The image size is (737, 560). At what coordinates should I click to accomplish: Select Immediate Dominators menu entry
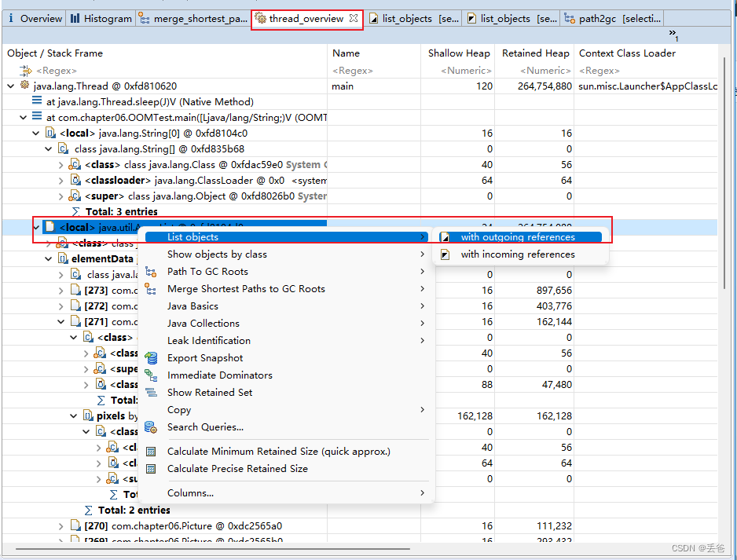tap(287, 375)
